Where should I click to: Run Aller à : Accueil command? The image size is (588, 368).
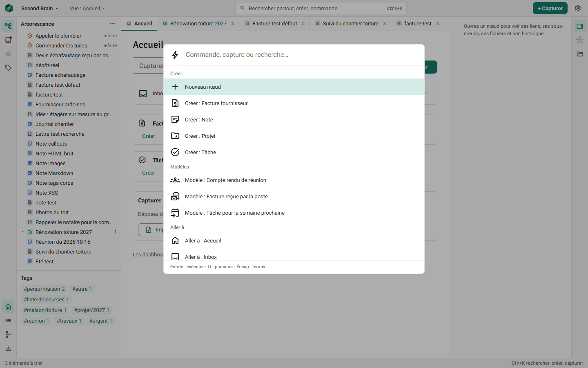294,240
